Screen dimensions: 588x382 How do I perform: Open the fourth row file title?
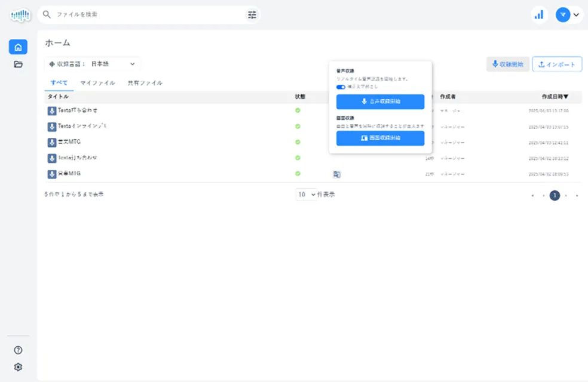tap(78, 158)
